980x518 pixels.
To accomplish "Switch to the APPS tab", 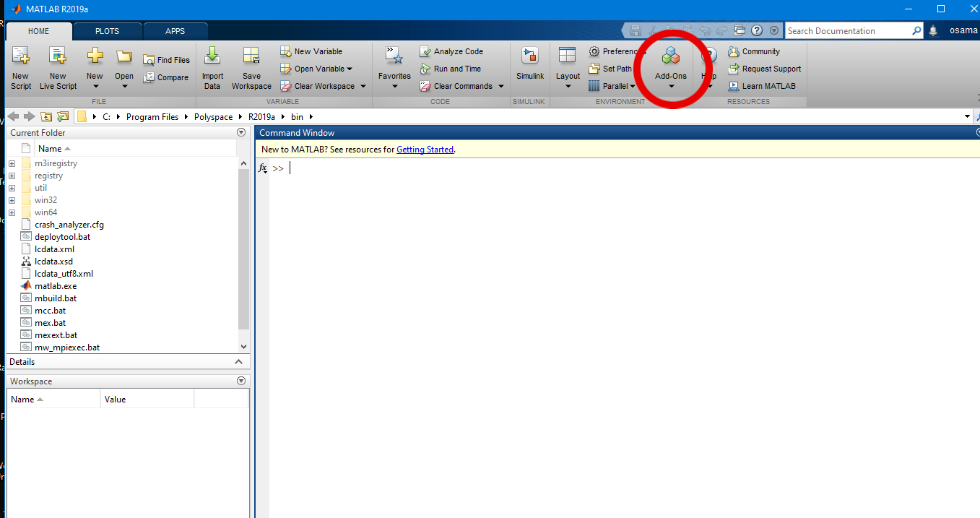I will click(175, 31).
